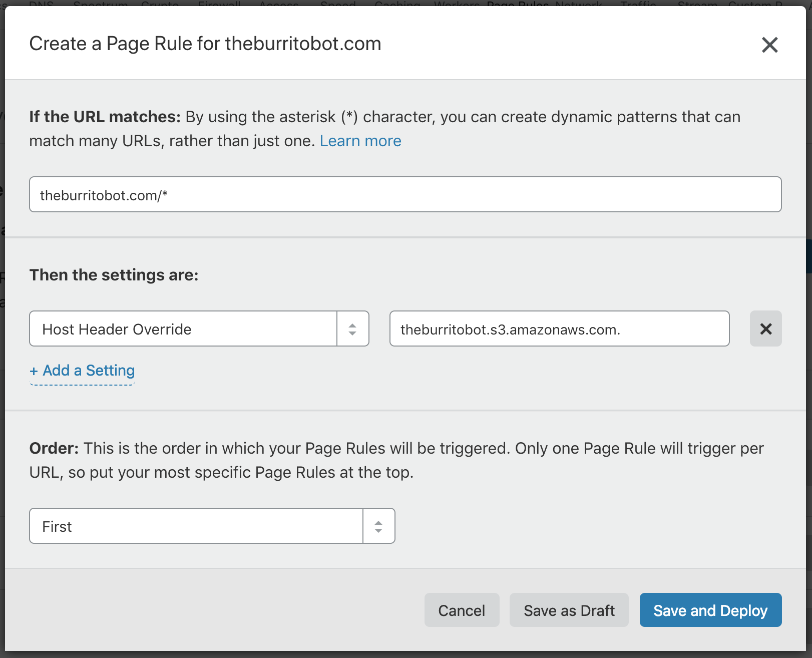Close the Create a Page Rule dialog
Image resolution: width=812 pixels, height=658 pixels.
pos(769,45)
